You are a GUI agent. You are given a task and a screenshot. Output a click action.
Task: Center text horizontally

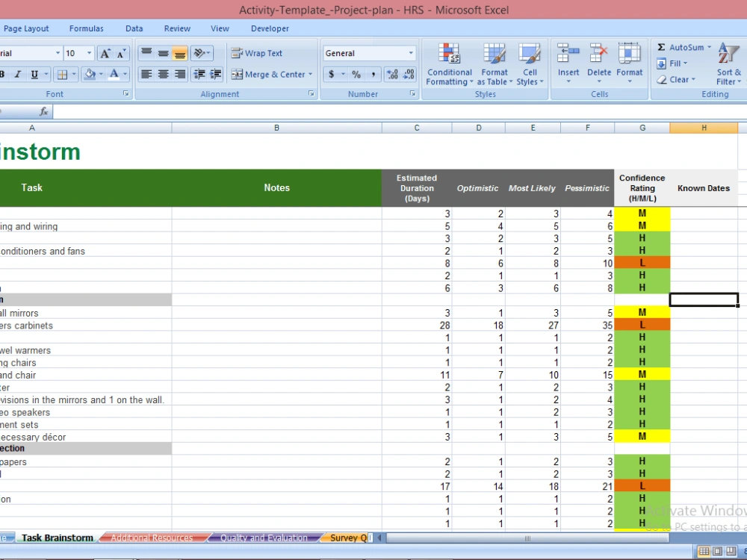pos(164,74)
